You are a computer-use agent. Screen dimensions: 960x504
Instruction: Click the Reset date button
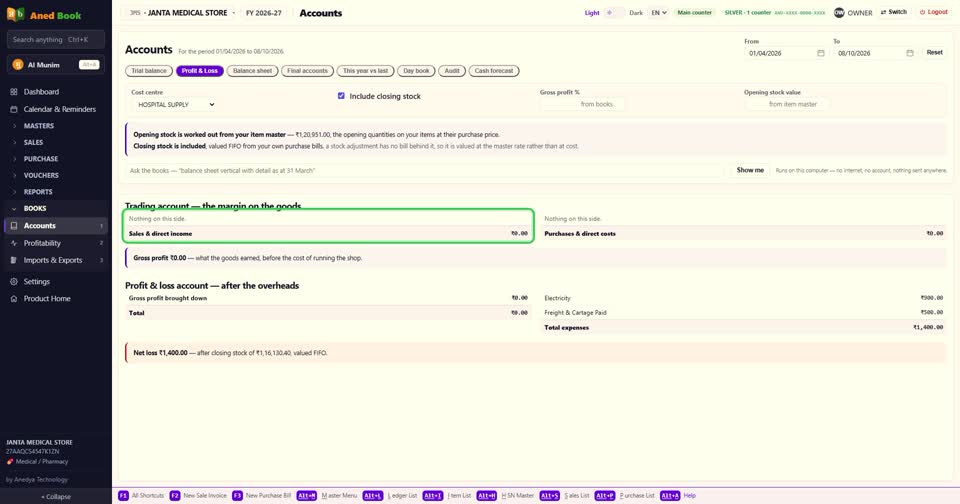[x=934, y=53]
